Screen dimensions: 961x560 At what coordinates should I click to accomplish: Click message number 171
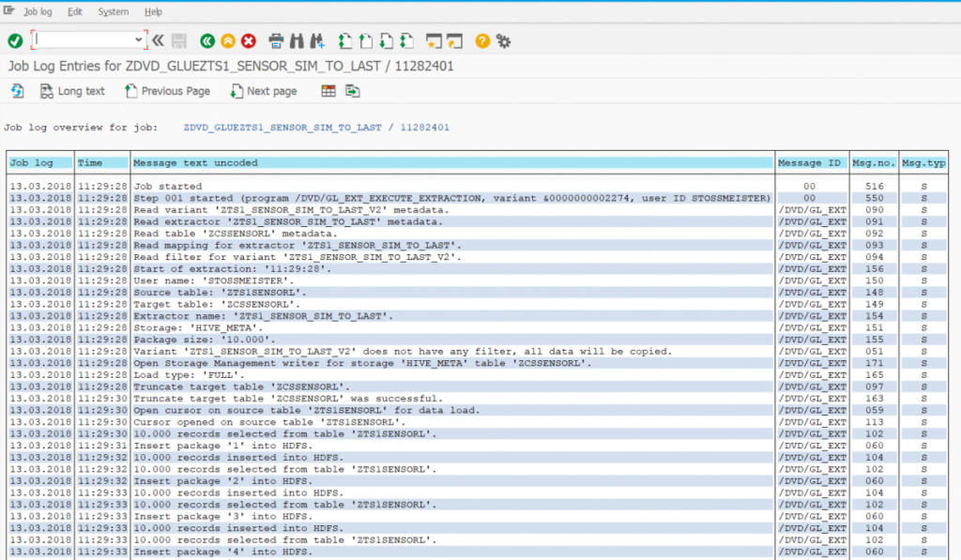click(874, 363)
